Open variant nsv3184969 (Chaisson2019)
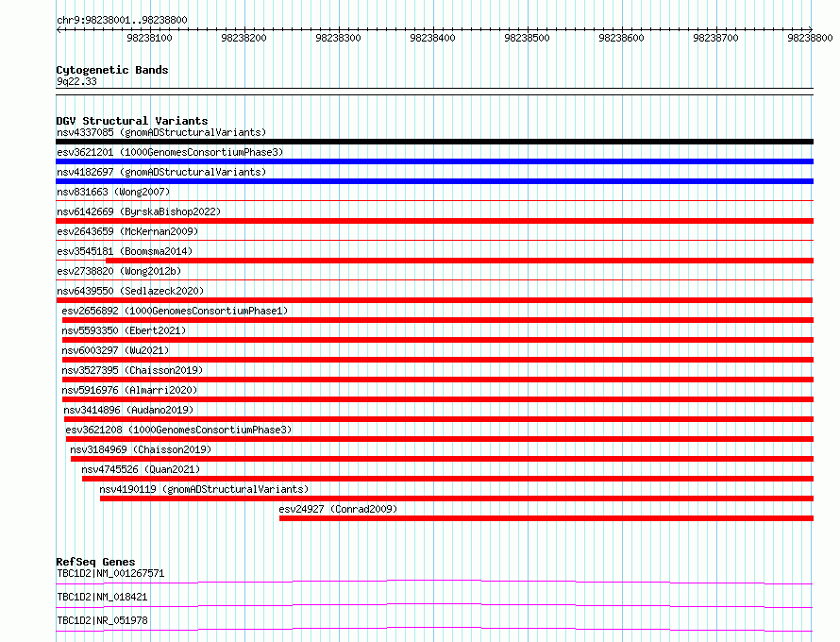 (141, 449)
